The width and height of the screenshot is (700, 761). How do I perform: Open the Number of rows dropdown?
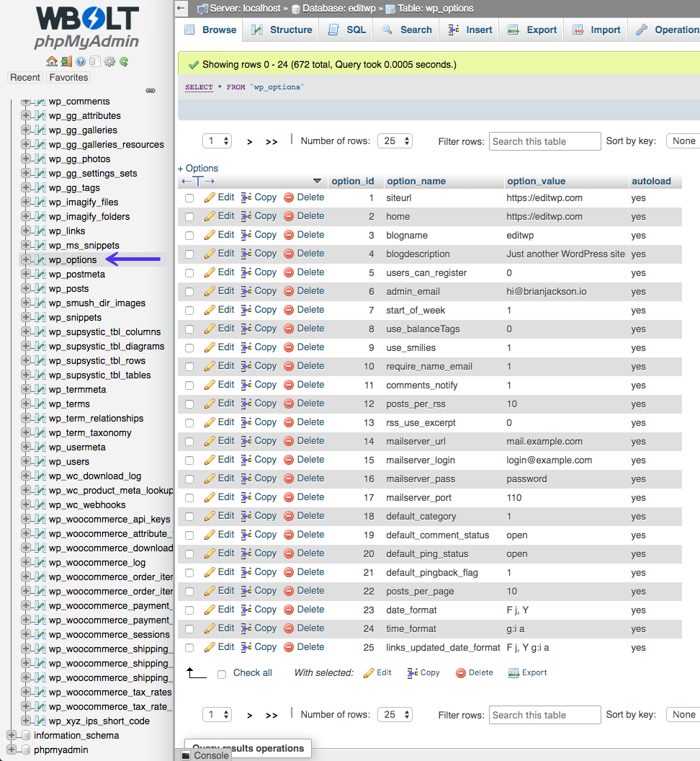(x=395, y=141)
